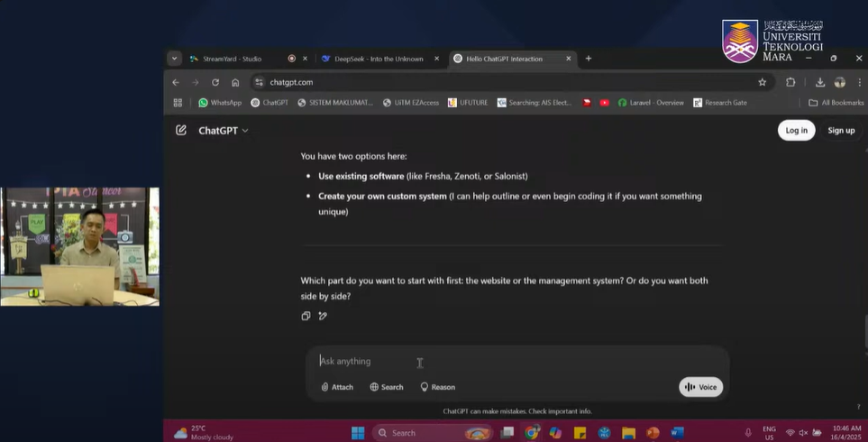The width and height of the screenshot is (868, 442).
Task: Open the apps grid in the bookmarks bar
Action: click(178, 103)
